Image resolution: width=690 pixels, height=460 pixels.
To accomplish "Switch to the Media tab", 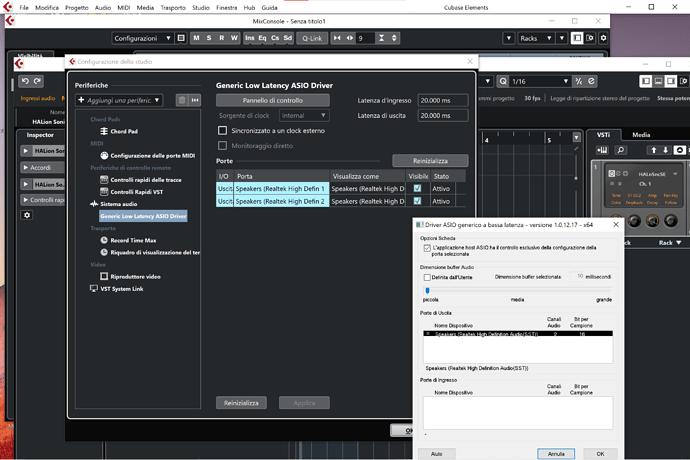I will pyautogui.click(x=641, y=135).
